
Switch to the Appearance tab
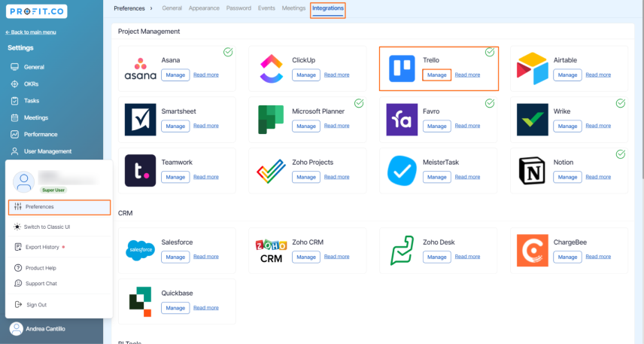[204, 8]
